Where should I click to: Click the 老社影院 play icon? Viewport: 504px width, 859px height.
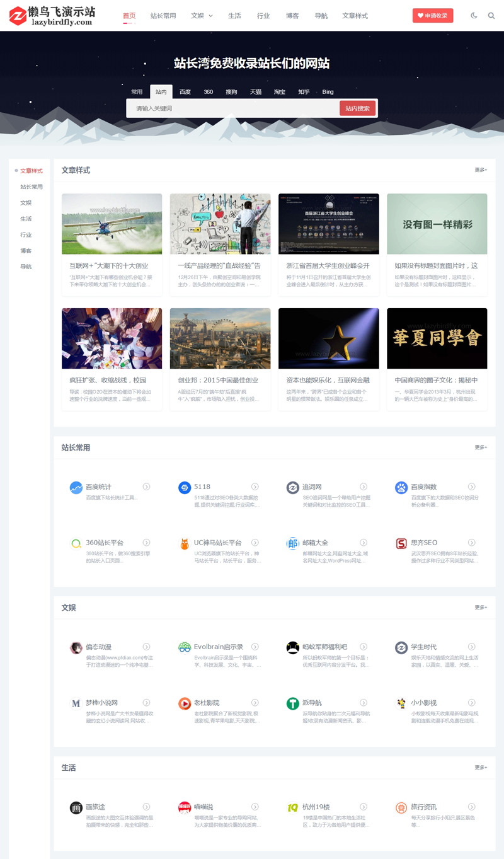pos(185,703)
